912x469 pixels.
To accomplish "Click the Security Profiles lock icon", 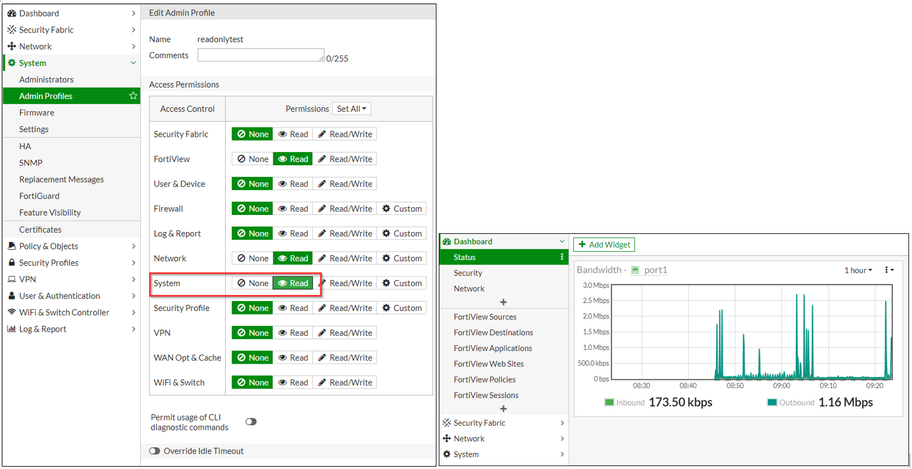I will (11, 263).
